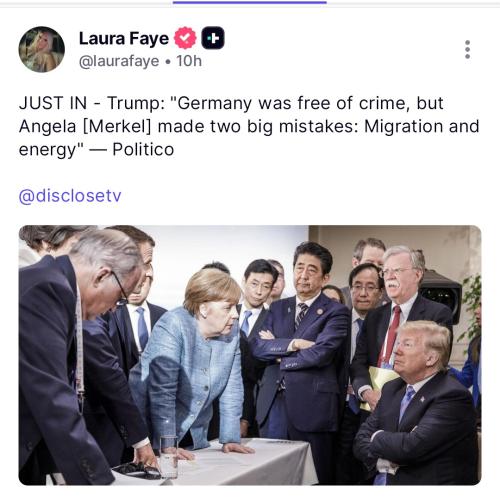Click the word "Politico" in the post
Viewport: 500px width, 498px height.
tap(143, 149)
